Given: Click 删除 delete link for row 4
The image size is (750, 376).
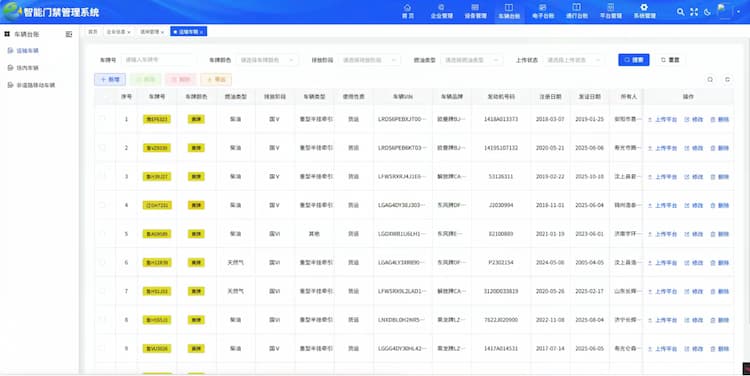Looking at the screenshot, I should tap(720, 206).
